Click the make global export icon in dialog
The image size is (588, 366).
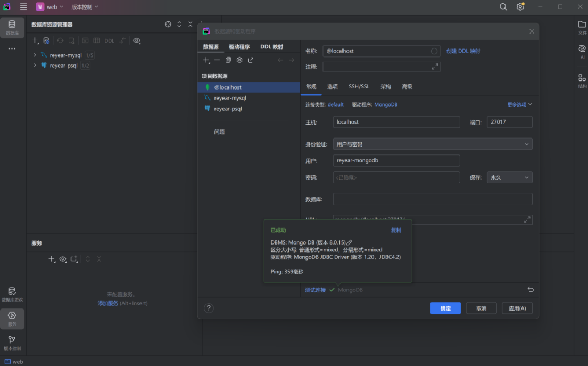tap(251, 60)
